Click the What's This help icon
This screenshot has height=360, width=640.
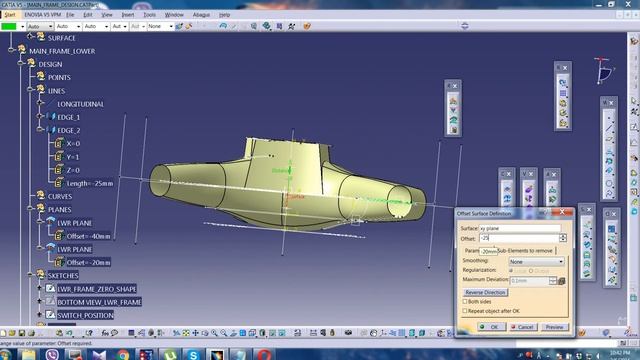pos(89,333)
